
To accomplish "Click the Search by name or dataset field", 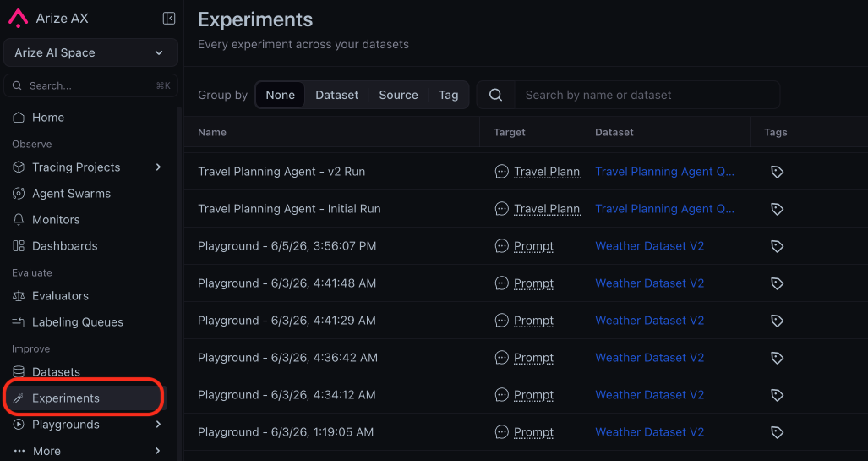I will (x=647, y=95).
